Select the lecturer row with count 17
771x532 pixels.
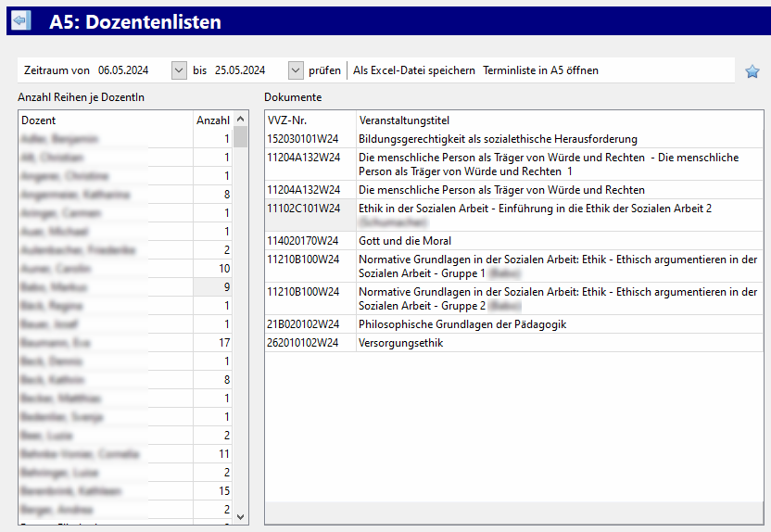(x=125, y=343)
